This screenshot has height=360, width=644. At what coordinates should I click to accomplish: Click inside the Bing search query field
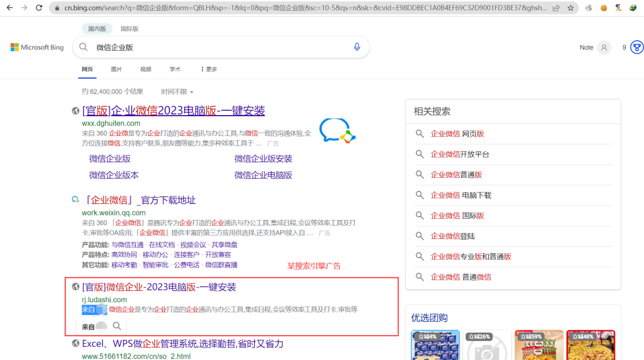point(222,47)
